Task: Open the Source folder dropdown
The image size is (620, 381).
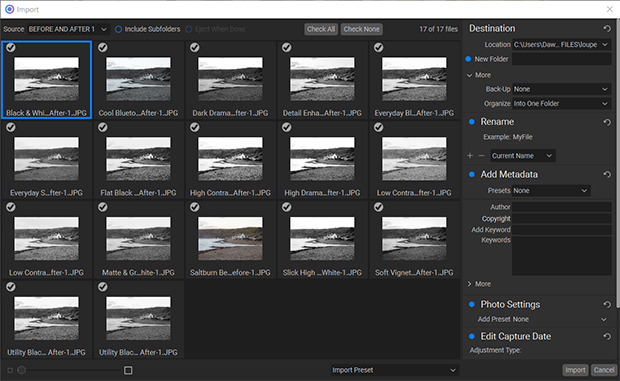Action: click(68, 29)
